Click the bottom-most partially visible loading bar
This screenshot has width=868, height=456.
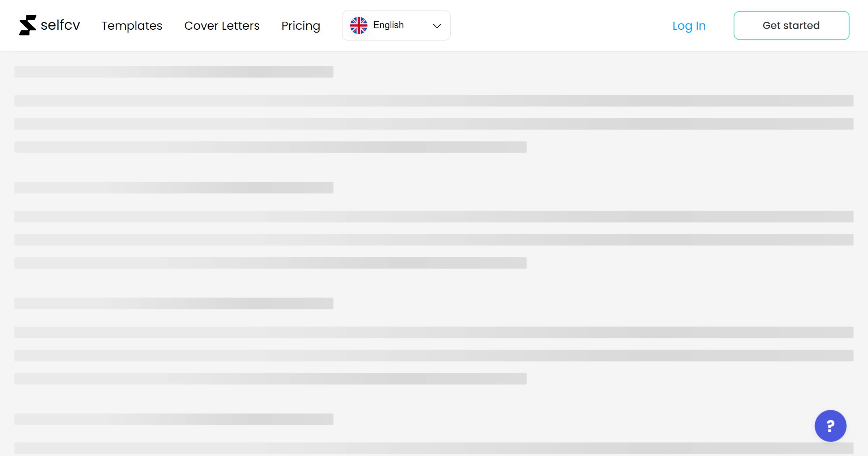coord(434,448)
